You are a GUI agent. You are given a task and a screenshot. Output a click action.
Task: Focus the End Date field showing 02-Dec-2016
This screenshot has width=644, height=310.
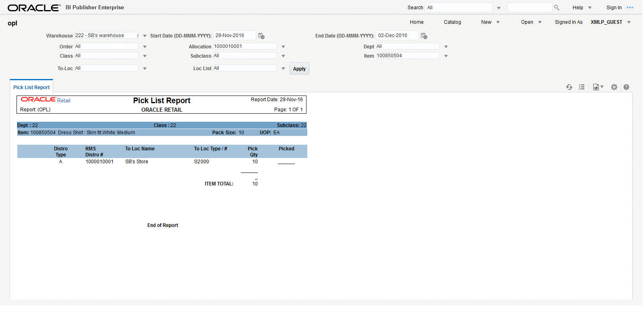[397, 35]
